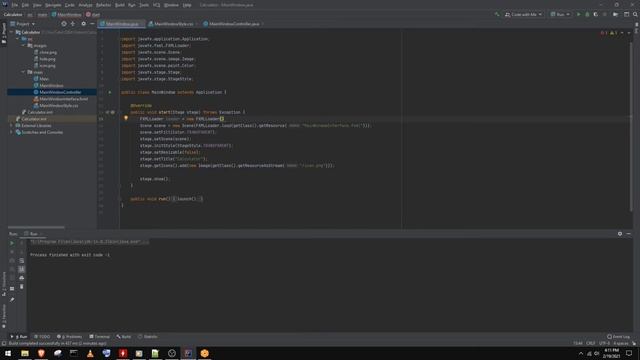The image size is (640, 360).
Task: Click the trash Clear All icon in Run panel
Action: 22,287
